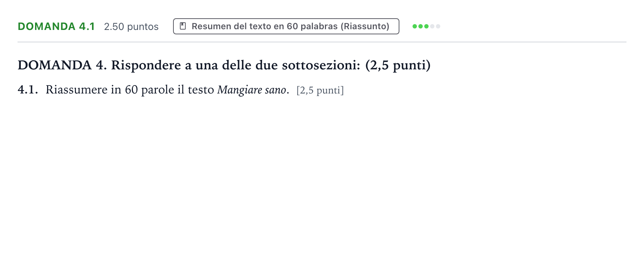The image size is (644, 263).
Task: Click the green 'DOMANDA 4.1' title
Action: click(56, 26)
